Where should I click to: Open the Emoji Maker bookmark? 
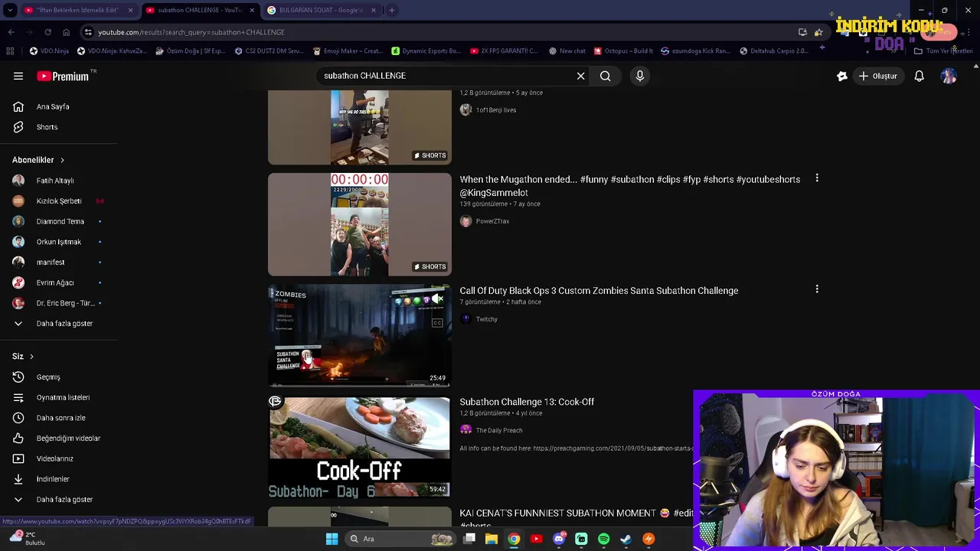pos(348,51)
